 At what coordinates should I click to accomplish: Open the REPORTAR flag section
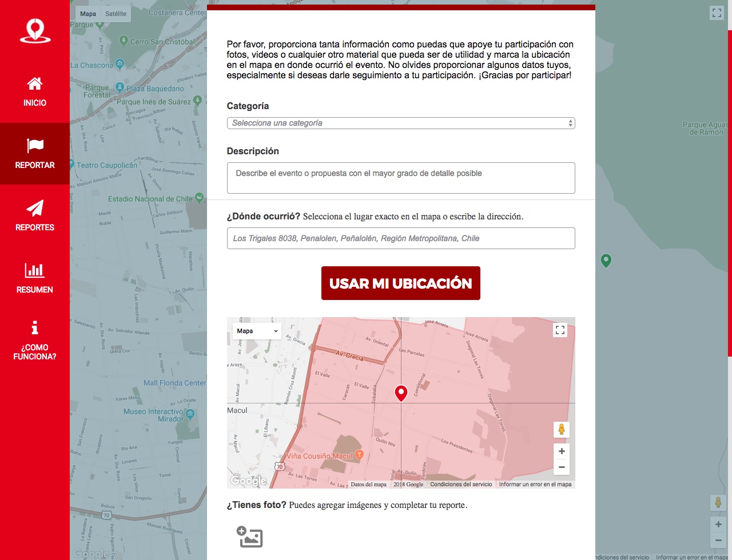[x=35, y=154]
